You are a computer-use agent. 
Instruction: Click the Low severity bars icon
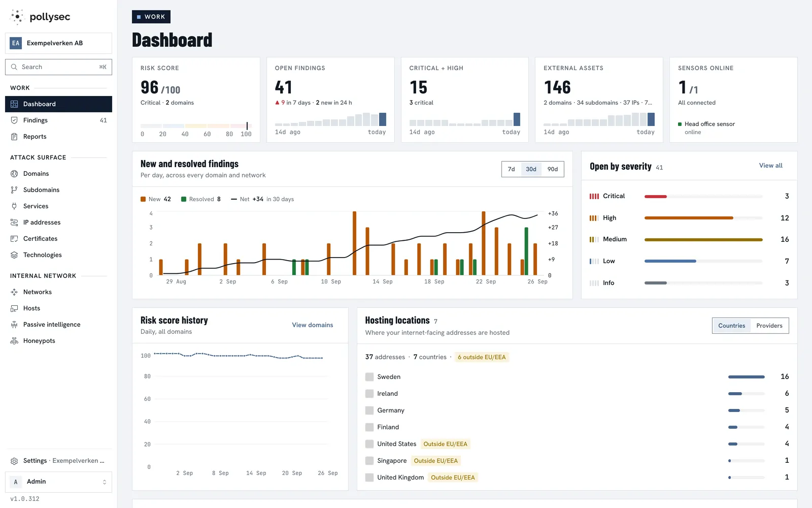[594, 261]
